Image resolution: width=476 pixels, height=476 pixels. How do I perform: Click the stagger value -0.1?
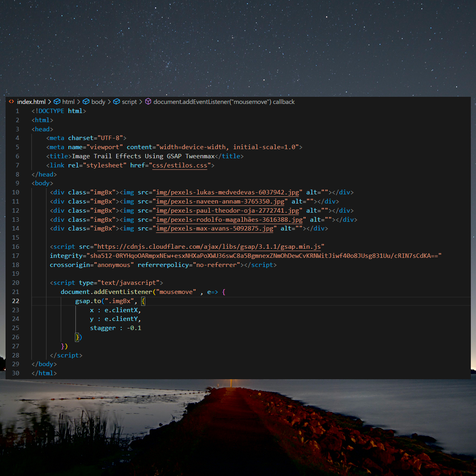point(134,328)
